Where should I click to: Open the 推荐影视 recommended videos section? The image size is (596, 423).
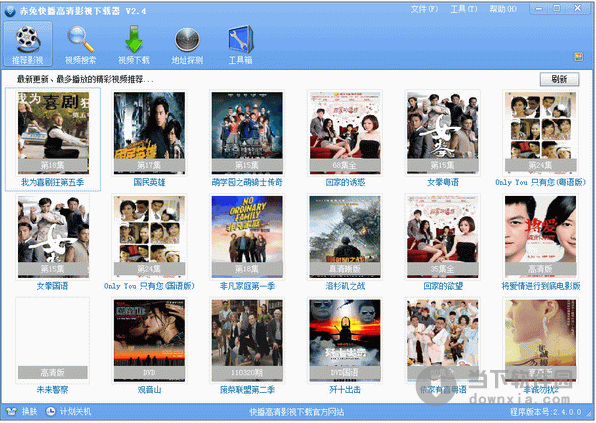(x=28, y=44)
